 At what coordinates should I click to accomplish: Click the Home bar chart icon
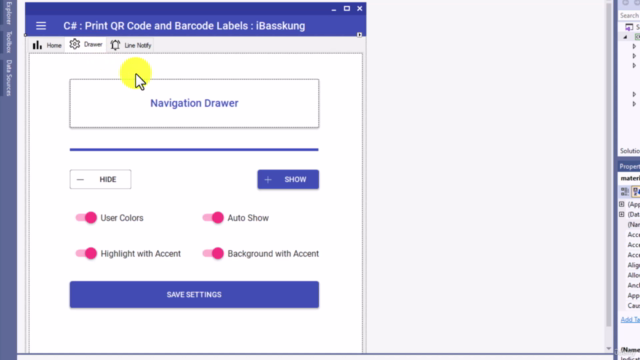[x=37, y=45]
